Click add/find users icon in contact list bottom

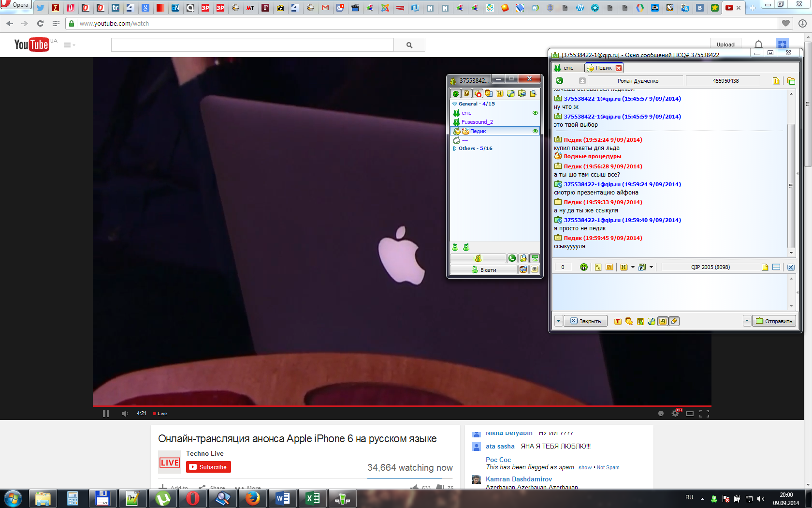523,258
